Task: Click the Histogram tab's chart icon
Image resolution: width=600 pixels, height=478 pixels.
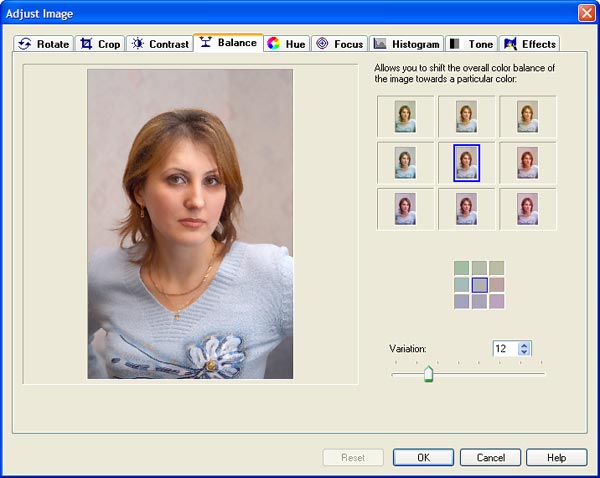Action: tap(380, 44)
